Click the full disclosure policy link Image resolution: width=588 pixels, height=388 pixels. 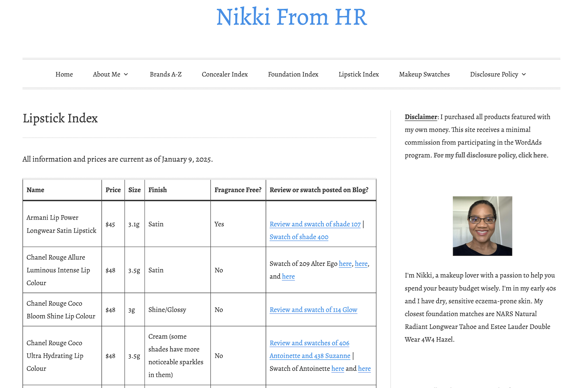(x=490, y=155)
